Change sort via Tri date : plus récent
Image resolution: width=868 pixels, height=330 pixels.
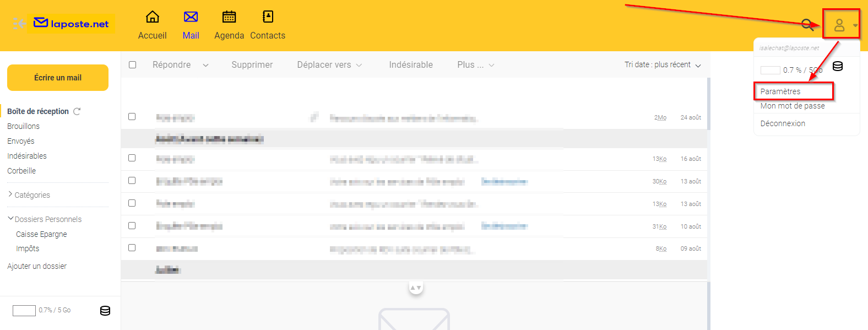663,65
